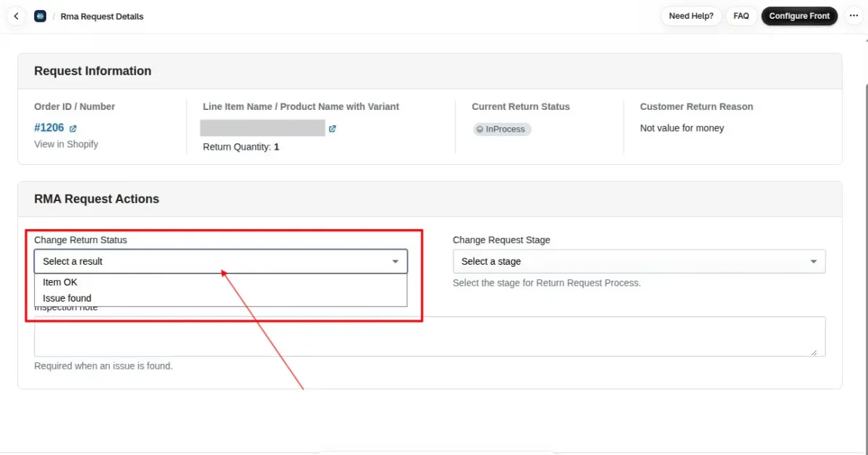
Task: Click 'Select the stage for Return Request Process.' hint
Action: 547,283
